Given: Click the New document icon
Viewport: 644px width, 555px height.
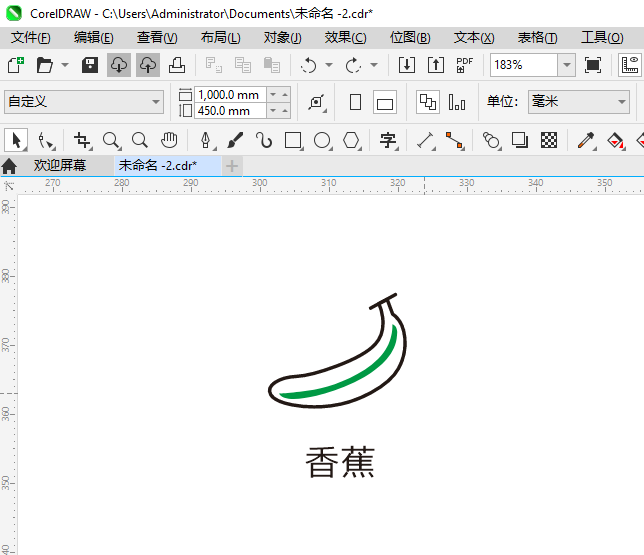Looking at the screenshot, I should [16, 65].
